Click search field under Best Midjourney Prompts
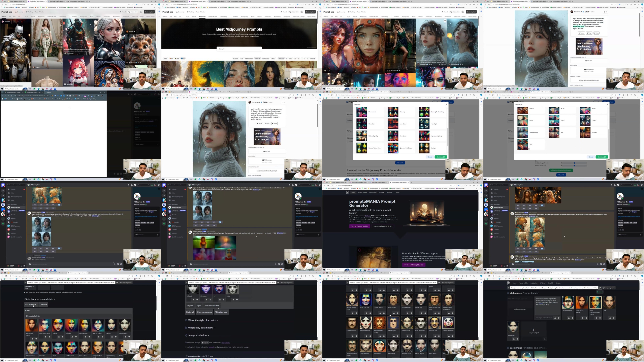This screenshot has height=362, width=644. click(x=239, y=49)
